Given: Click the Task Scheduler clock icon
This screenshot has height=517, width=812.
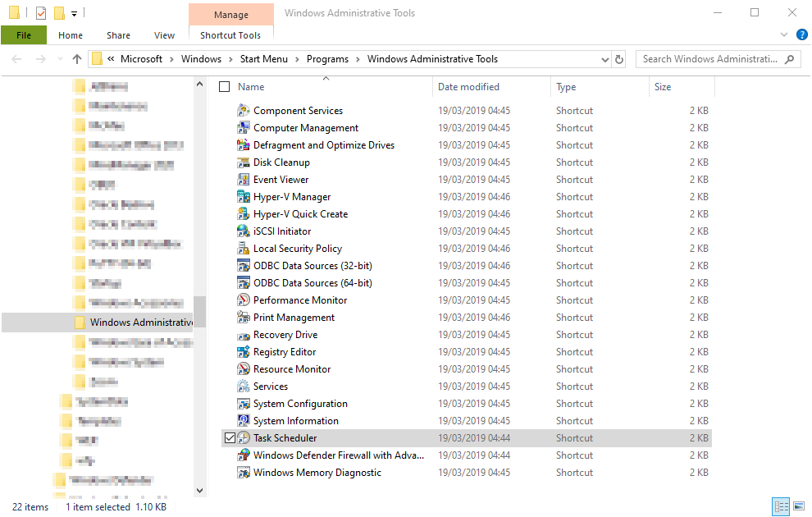Looking at the screenshot, I should click(244, 437).
